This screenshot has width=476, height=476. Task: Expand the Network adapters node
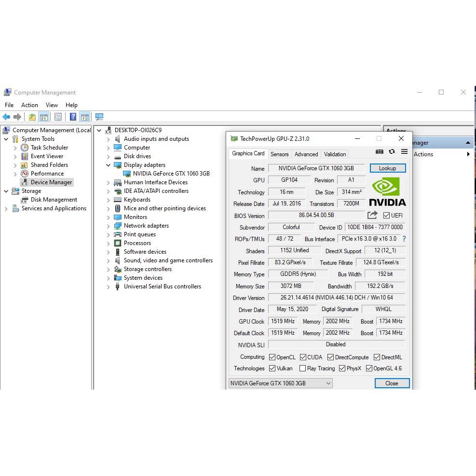(x=109, y=226)
